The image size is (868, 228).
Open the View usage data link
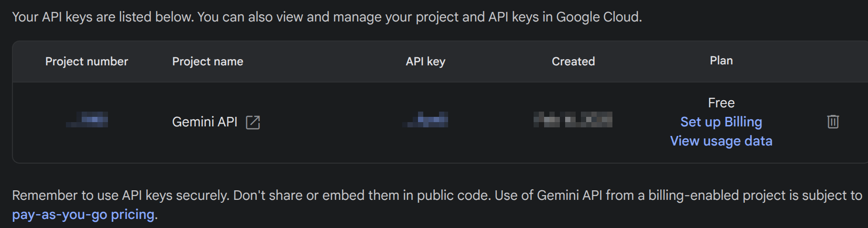721,141
